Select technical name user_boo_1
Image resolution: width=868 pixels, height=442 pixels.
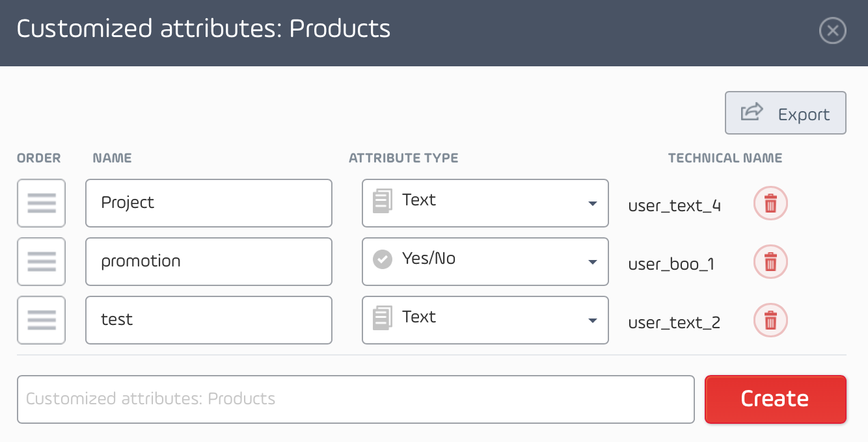pos(671,265)
